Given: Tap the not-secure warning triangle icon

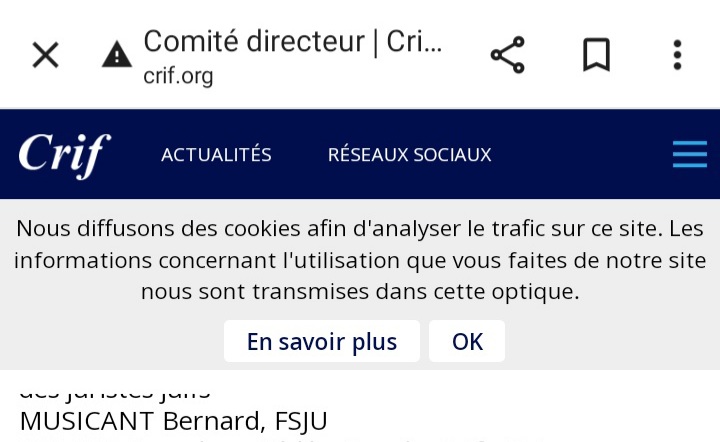Looking at the screenshot, I should point(117,56).
